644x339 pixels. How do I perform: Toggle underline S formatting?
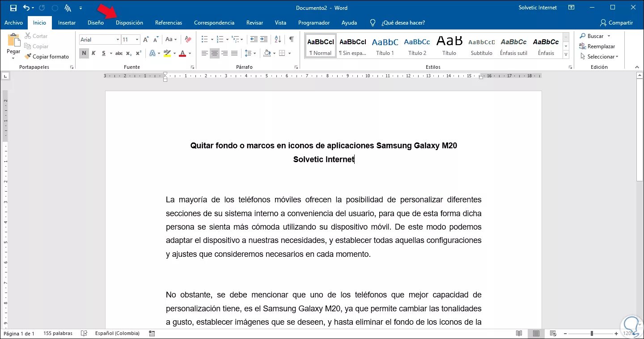point(104,53)
